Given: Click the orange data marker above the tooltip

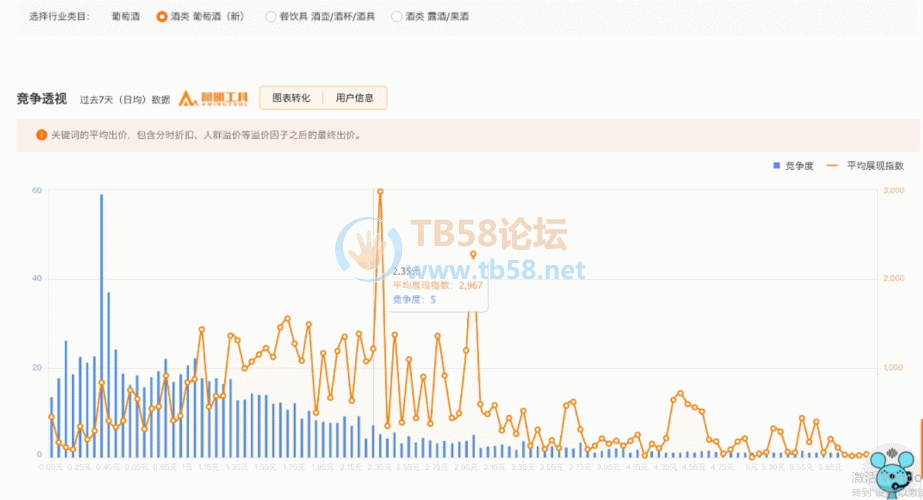Looking at the screenshot, I should click(473, 254).
